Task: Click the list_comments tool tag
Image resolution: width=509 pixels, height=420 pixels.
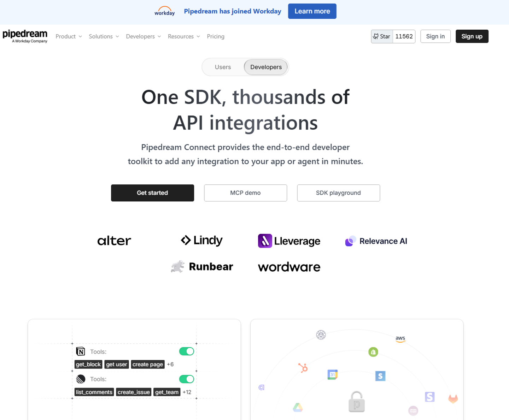Action: (x=94, y=392)
